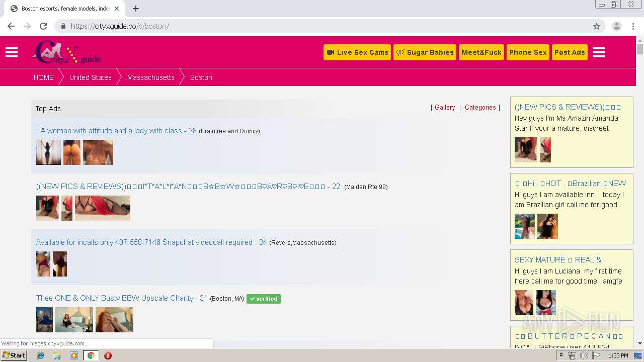
Task: Open sidebar '((NEW PICS & REVIEWS))' link
Action: click(x=568, y=107)
